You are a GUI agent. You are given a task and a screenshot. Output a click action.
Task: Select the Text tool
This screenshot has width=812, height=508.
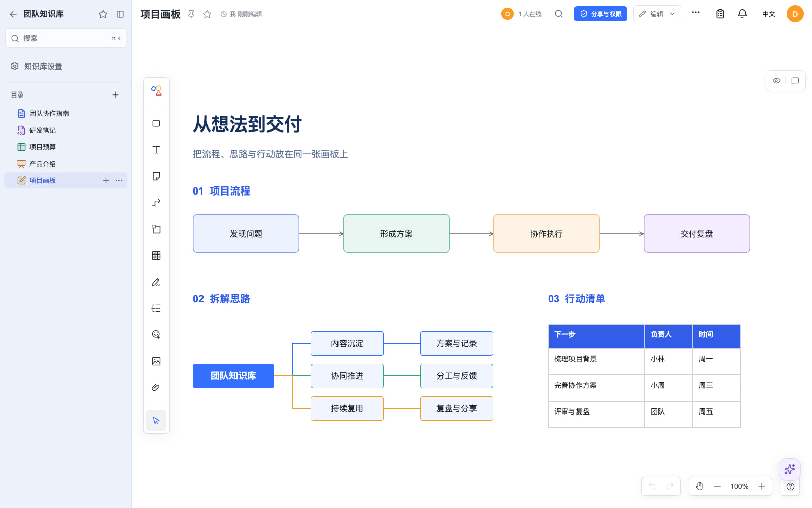click(x=156, y=150)
